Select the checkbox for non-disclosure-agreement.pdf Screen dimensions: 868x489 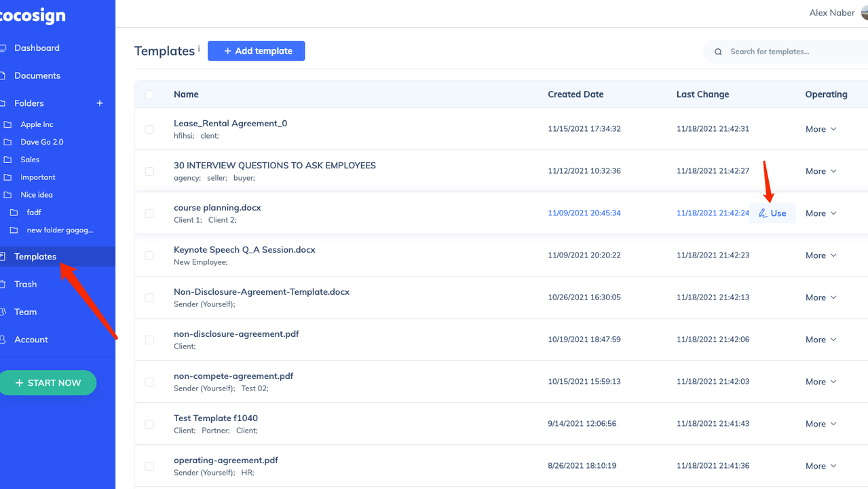(x=149, y=340)
